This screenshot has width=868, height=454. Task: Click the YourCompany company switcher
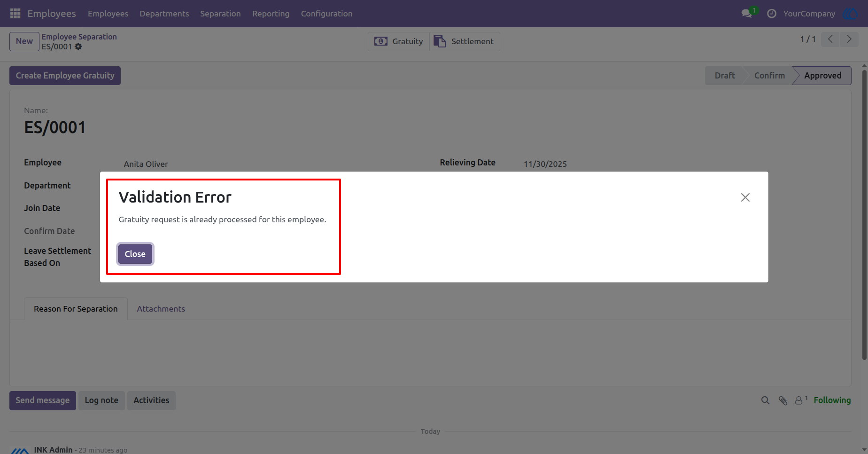809,14
